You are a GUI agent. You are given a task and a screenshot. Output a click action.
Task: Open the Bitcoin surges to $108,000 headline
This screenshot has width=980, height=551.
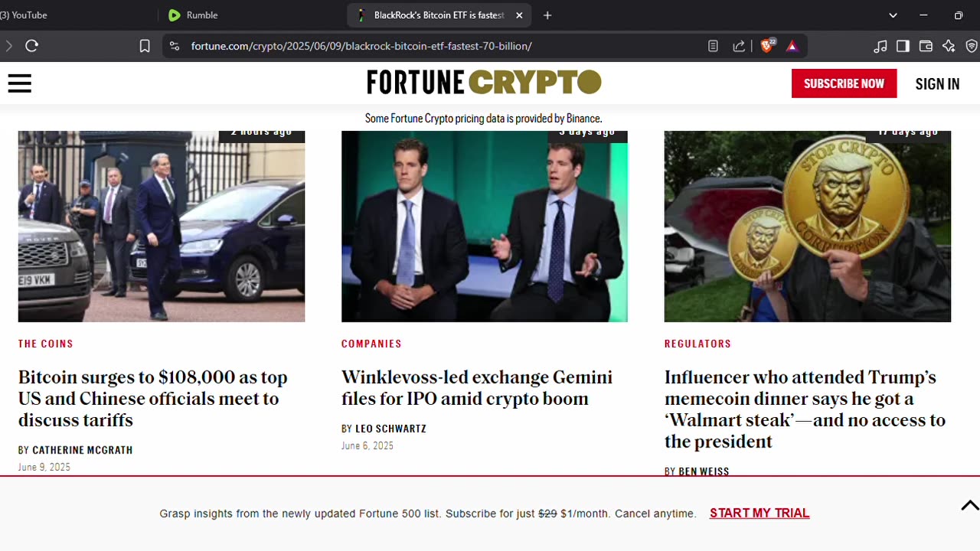pos(153,399)
